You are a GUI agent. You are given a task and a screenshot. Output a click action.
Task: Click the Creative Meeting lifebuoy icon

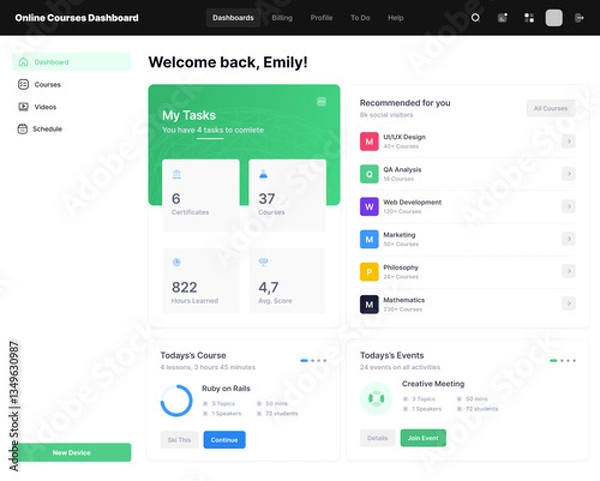click(x=376, y=399)
